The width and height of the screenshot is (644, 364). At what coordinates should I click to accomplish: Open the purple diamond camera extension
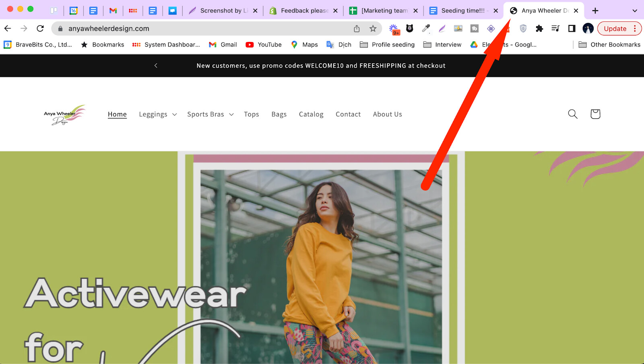tap(491, 29)
